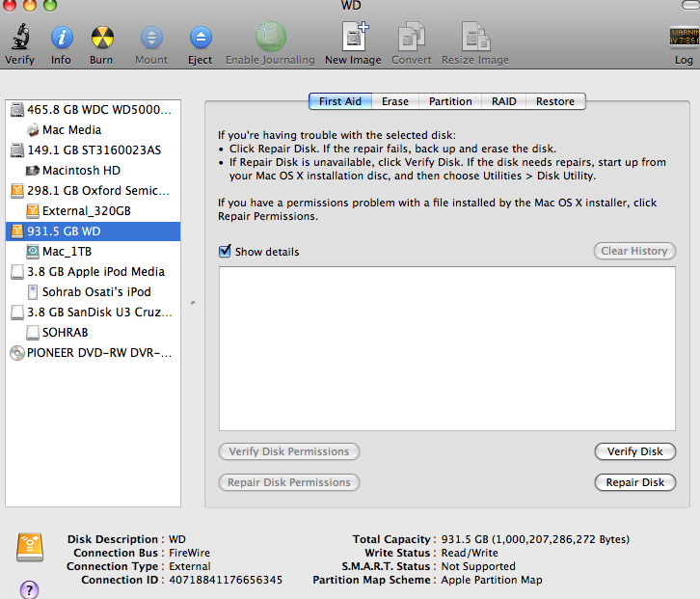Open the RAID tab
Viewport: 700px width, 599px height.
tap(504, 101)
